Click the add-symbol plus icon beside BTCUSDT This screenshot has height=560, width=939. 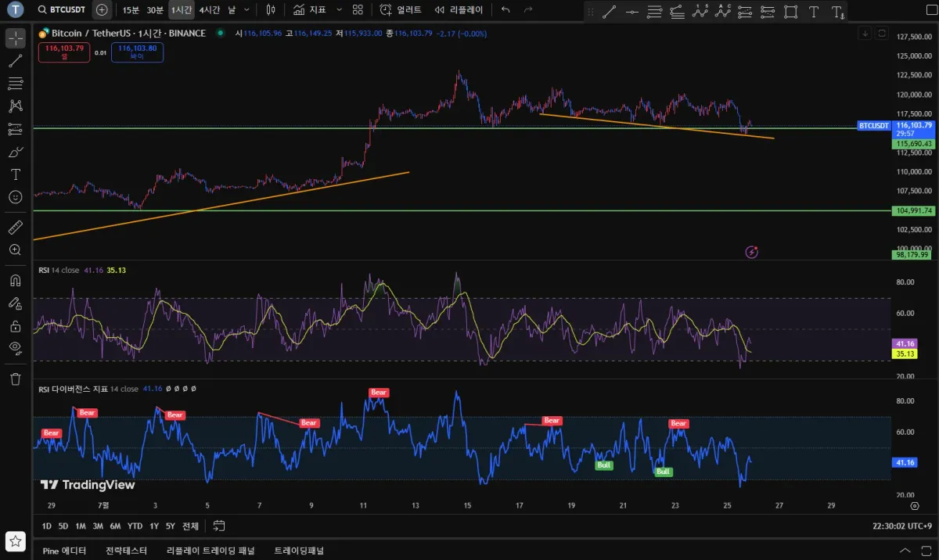(102, 10)
